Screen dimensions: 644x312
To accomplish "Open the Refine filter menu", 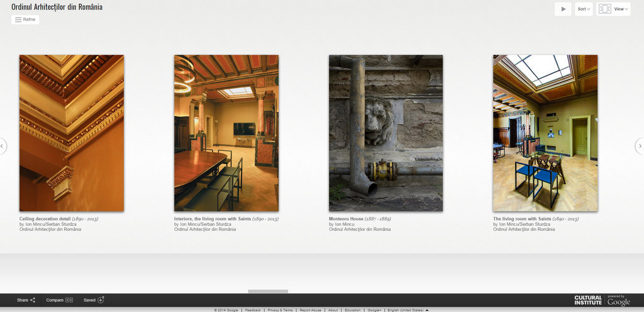I will pos(25,19).
